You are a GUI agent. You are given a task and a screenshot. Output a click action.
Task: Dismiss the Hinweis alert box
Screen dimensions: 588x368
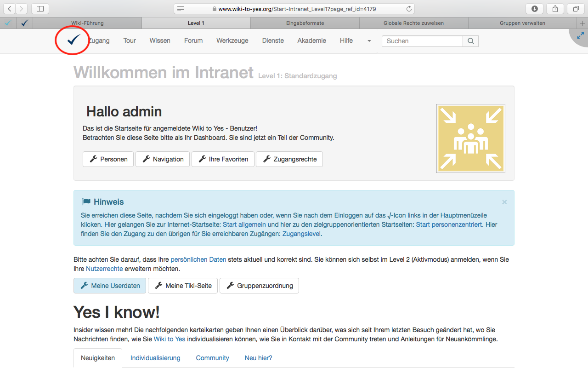click(x=504, y=202)
